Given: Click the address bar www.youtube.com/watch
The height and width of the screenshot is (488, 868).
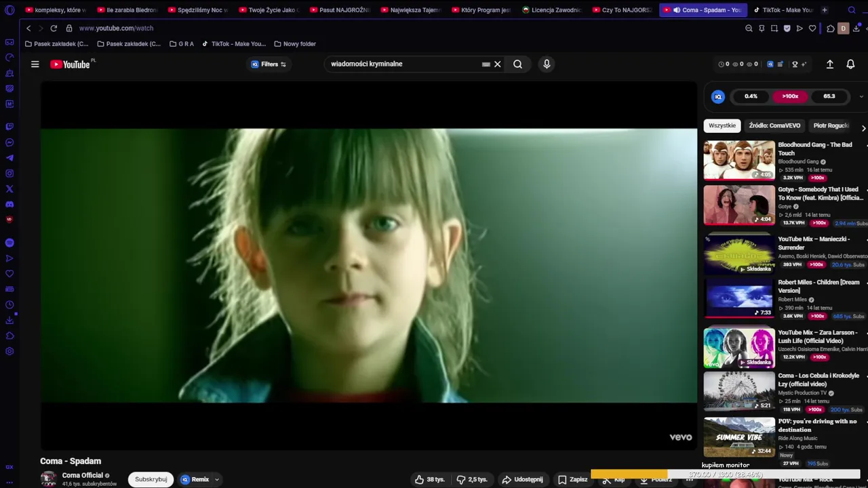Looking at the screenshot, I should tap(116, 28).
